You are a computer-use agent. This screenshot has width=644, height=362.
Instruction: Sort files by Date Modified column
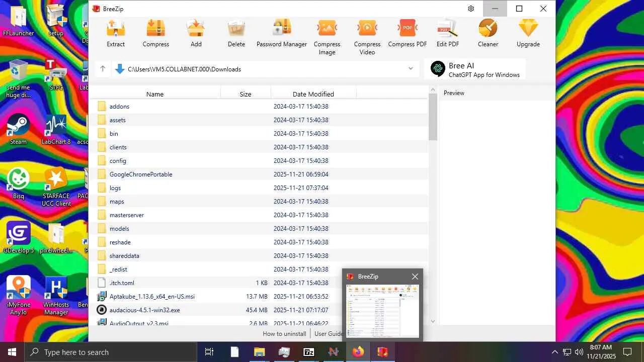coord(313,94)
